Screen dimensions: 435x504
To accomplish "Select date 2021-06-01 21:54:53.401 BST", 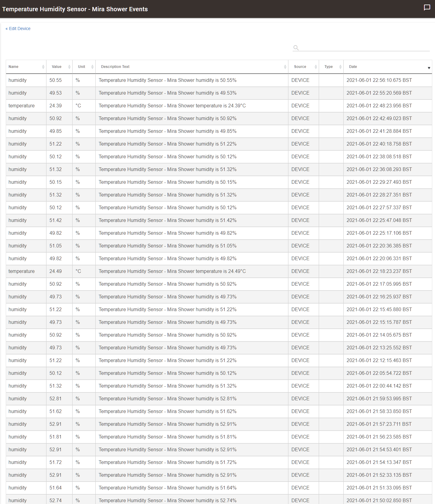I will tap(379, 450).
